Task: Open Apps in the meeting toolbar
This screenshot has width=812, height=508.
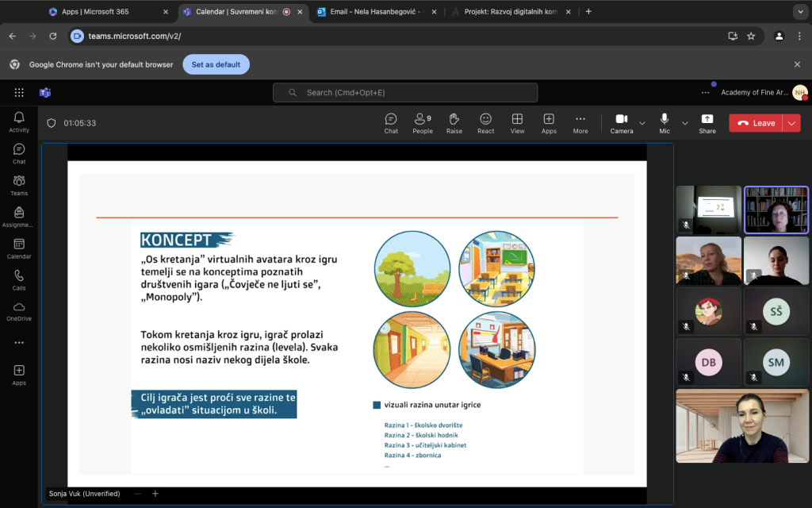Action: coord(549,123)
